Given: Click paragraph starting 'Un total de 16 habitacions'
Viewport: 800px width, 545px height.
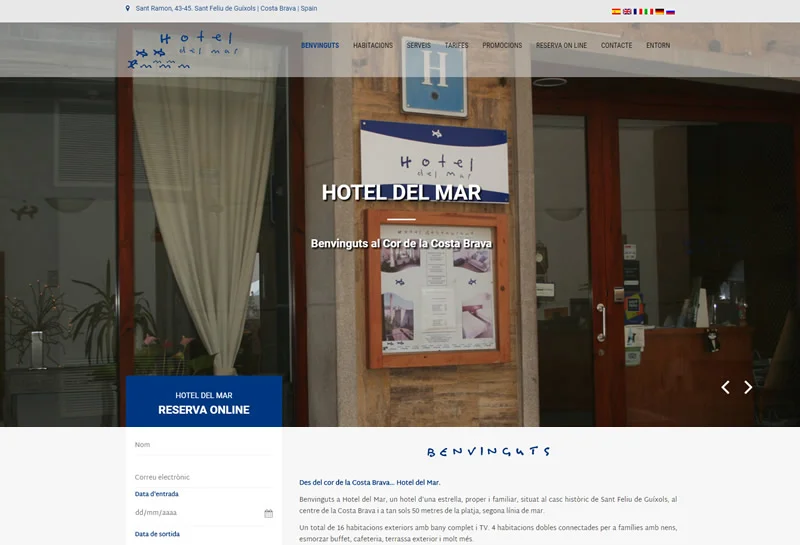Looking at the screenshot, I should click(x=488, y=533).
